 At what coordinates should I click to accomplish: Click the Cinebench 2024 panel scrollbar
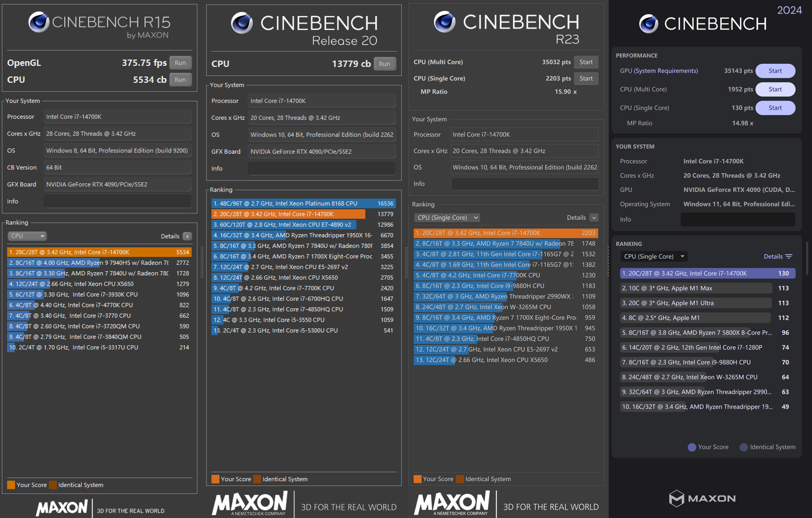click(x=807, y=258)
